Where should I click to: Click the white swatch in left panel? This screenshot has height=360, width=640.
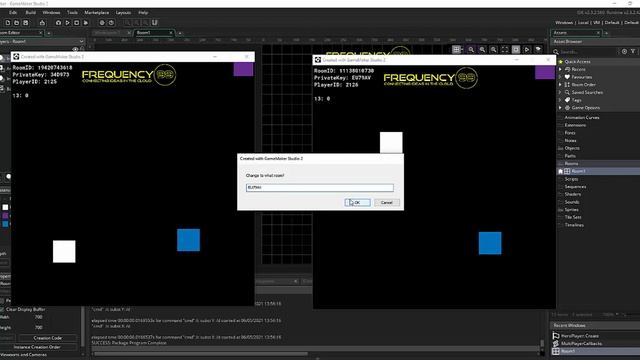tap(5, 207)
